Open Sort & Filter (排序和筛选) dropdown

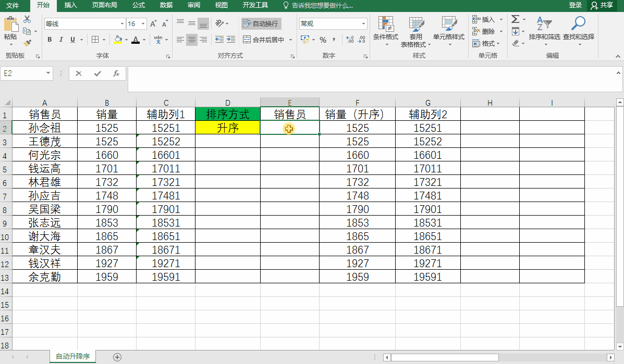pyautogui.click(x=544, y=31)
